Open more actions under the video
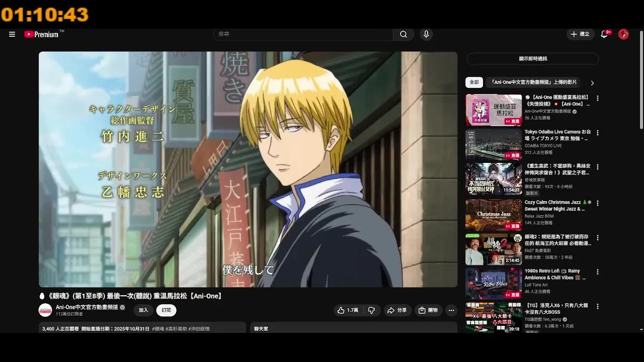The height and width of the screenshot is (362, 644). tap(451, 310)
